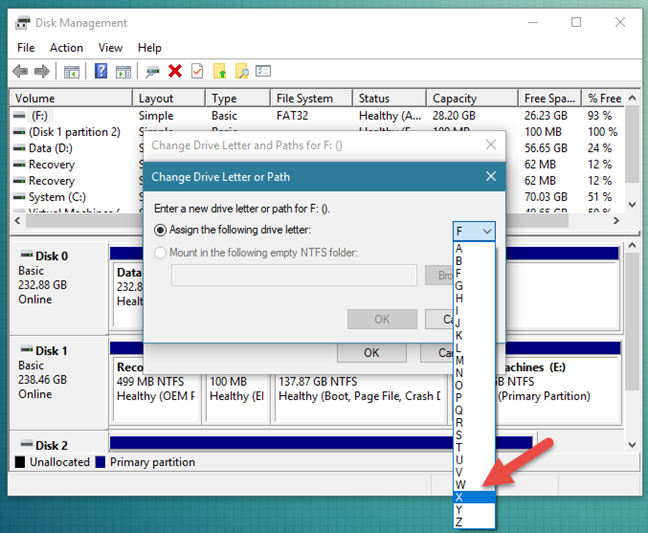Image resolution: width=648 pixels, height=533 pixels.
Task: Sort by the Volume column header
Action: pos(71,98)
